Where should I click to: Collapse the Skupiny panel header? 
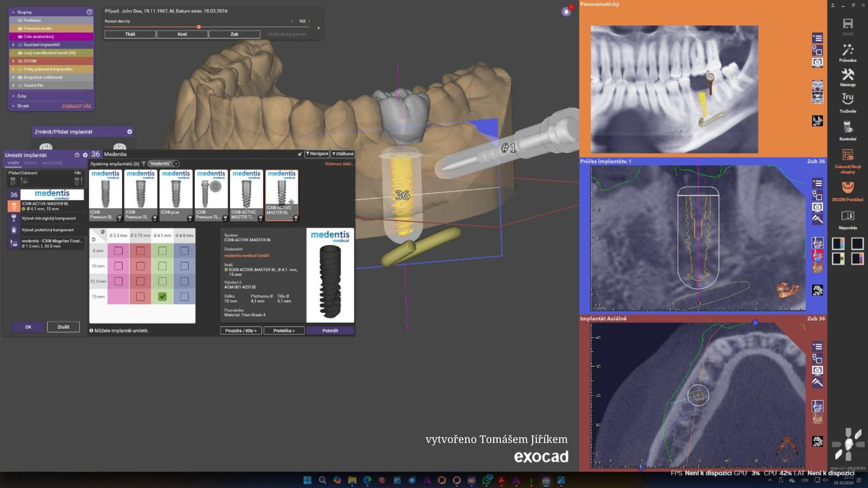[13, 12]
